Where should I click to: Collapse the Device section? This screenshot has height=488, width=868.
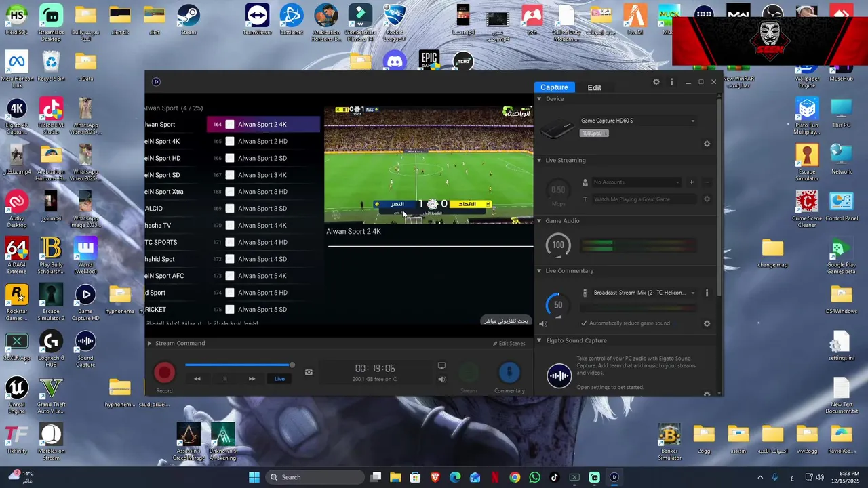(x=540, y=99)
